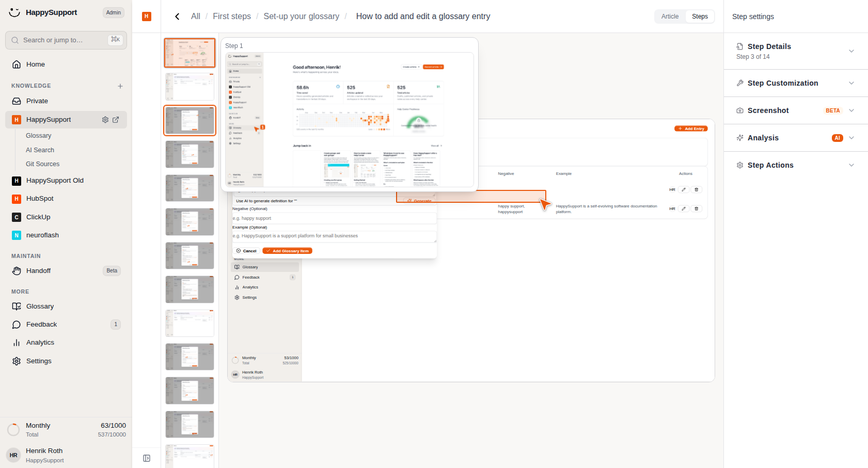Click the monthly usage progress ring
The height and width of the screenshot is (468, 868).
[x=13, y=429]
